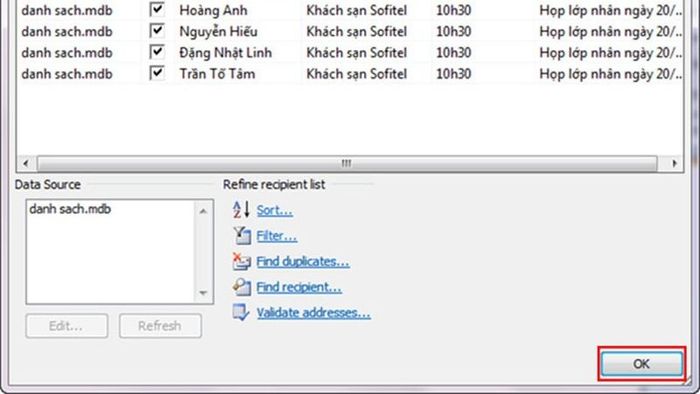Click danh sach.mdb source in Đặng Nhật Linh row
This screenshot has height=394, width=700.
tap(67, 53)
